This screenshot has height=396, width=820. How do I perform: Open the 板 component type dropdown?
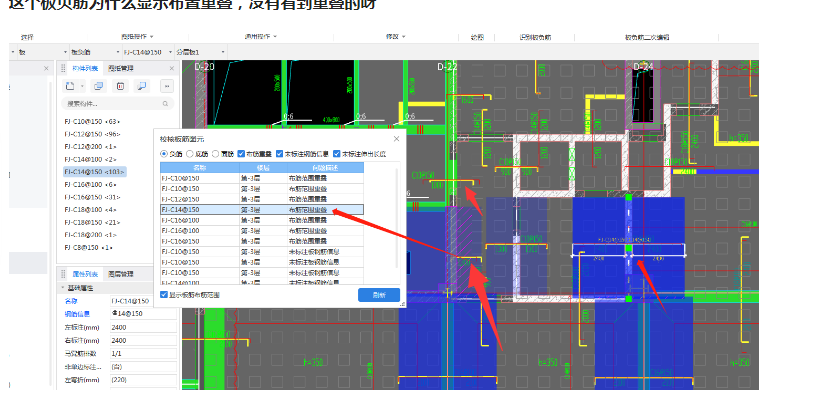(x=65, y=52)
